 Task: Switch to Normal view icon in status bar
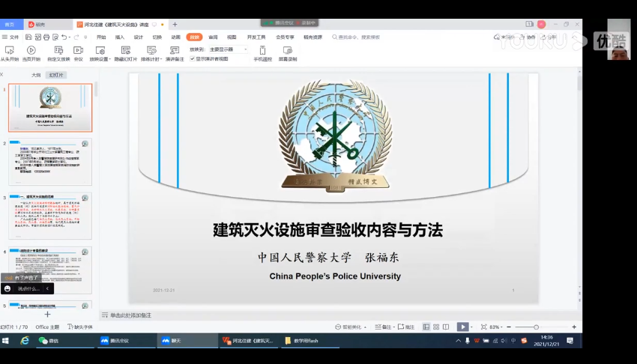[426, 327]
